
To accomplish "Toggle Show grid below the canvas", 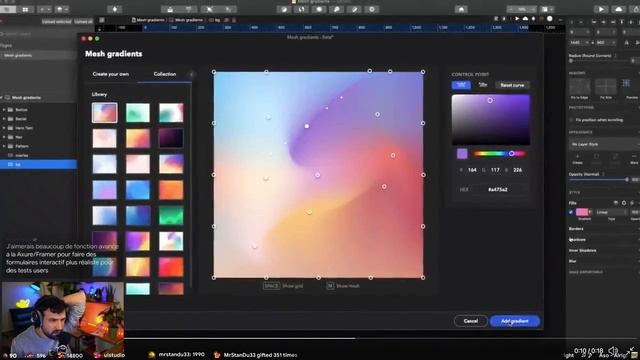I will click(x=283, y=286).
